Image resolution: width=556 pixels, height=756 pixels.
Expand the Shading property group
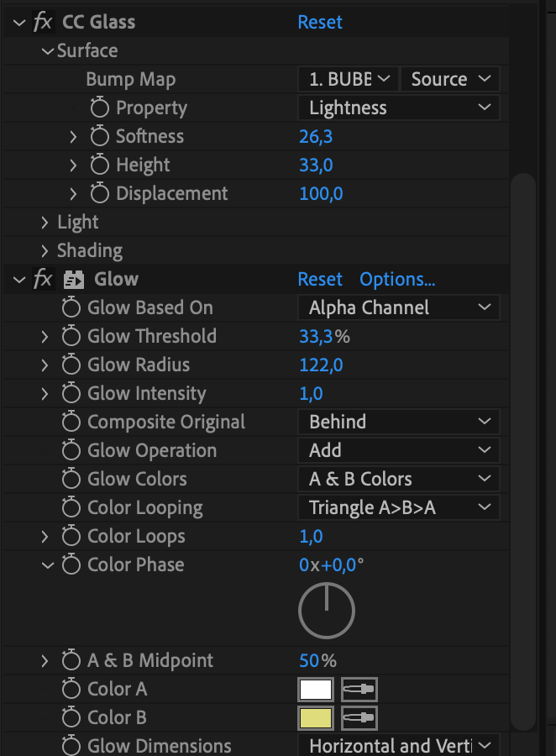(x=45, y=251)
